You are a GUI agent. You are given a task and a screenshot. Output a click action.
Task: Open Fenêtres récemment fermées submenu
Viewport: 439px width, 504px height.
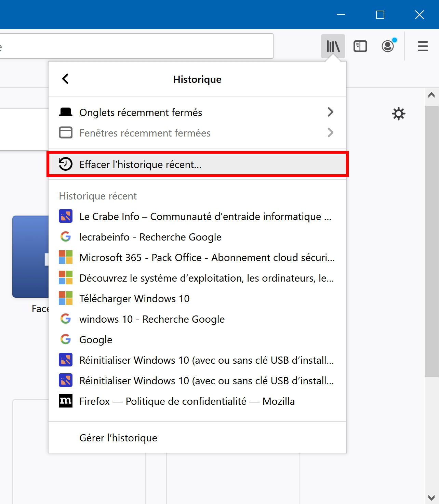click(x=197, y=133)
